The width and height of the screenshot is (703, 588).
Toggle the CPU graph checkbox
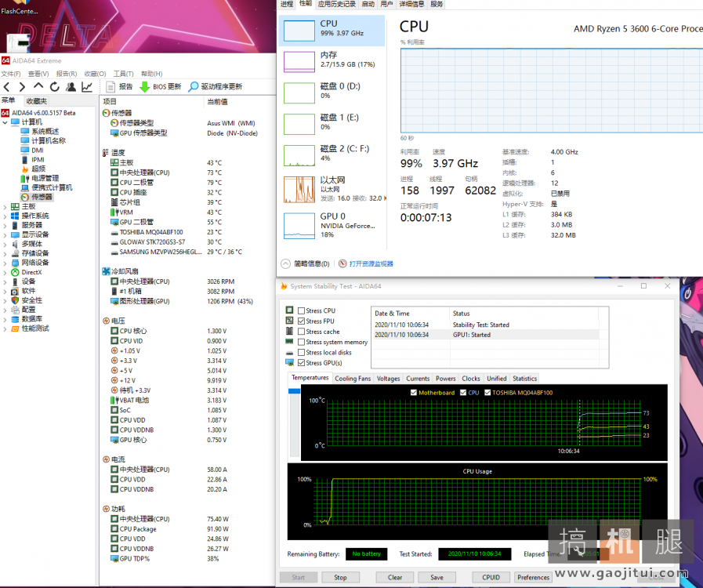(463, 393)
